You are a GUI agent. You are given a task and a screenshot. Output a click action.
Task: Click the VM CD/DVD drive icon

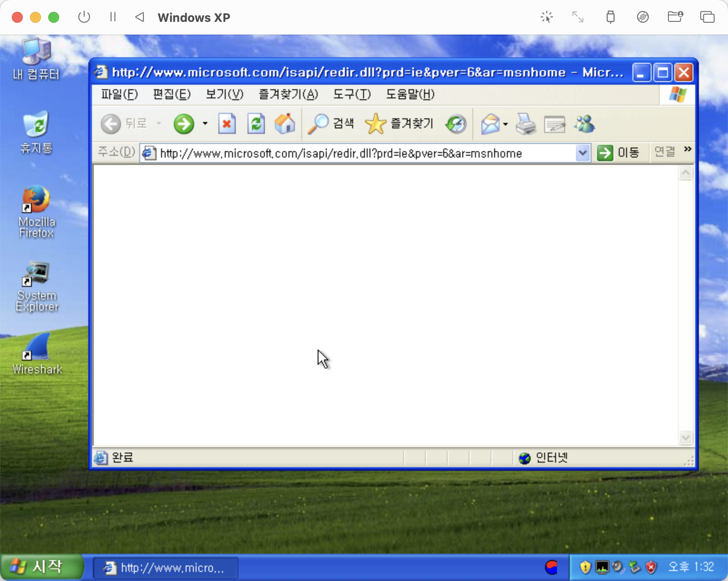pyautogui.click(x=643, y=17)
